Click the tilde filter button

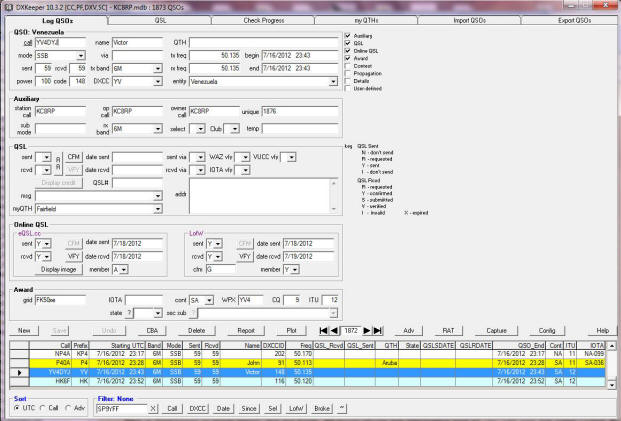(341, 408)
